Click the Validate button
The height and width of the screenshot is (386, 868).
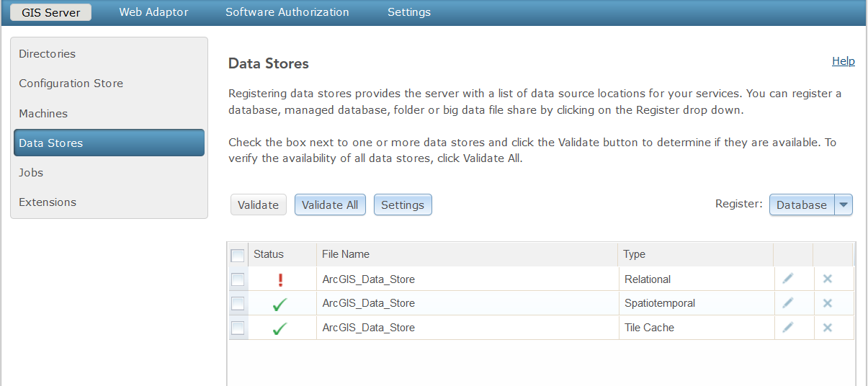(258, 205)
